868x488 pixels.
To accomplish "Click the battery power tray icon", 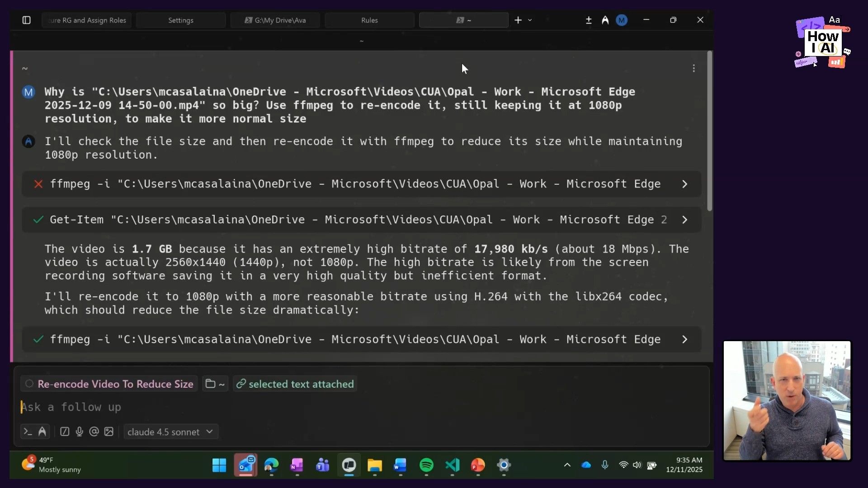I will (x=651, y=465).
